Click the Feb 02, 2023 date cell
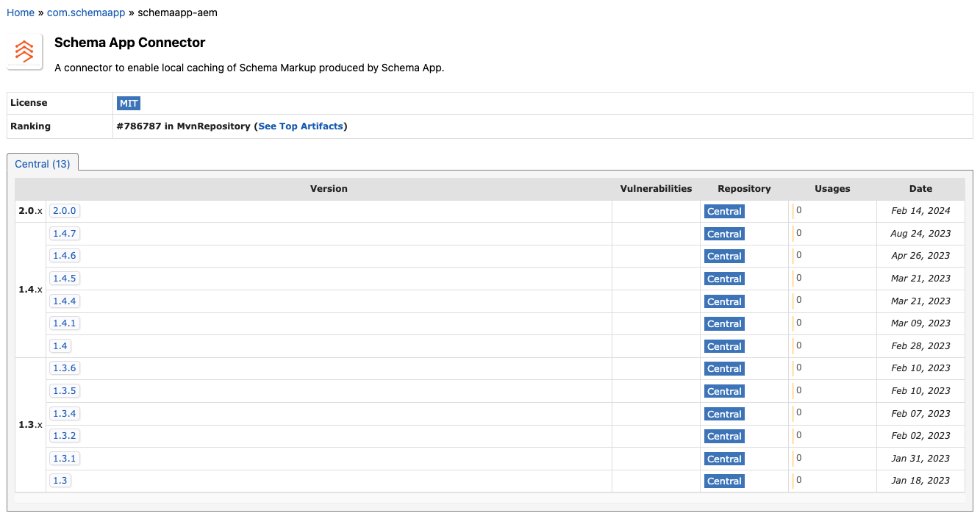This screenshot has width=980, height=516. click(920, 436)
